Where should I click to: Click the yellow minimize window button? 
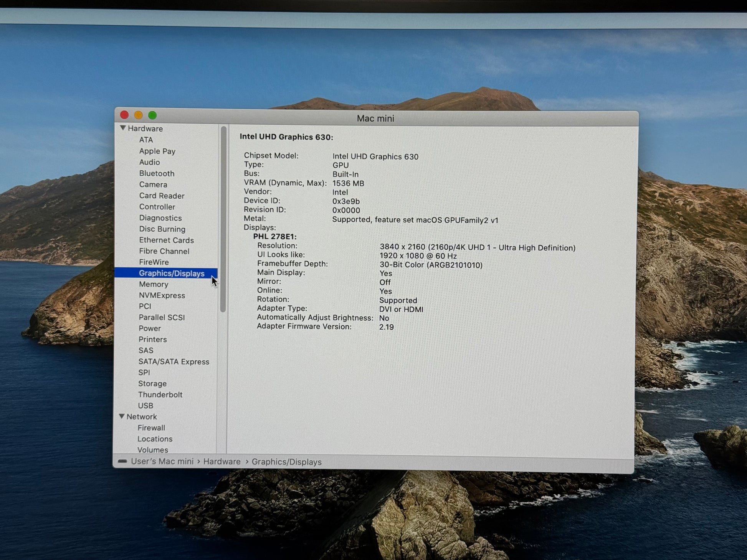point(139,115)
